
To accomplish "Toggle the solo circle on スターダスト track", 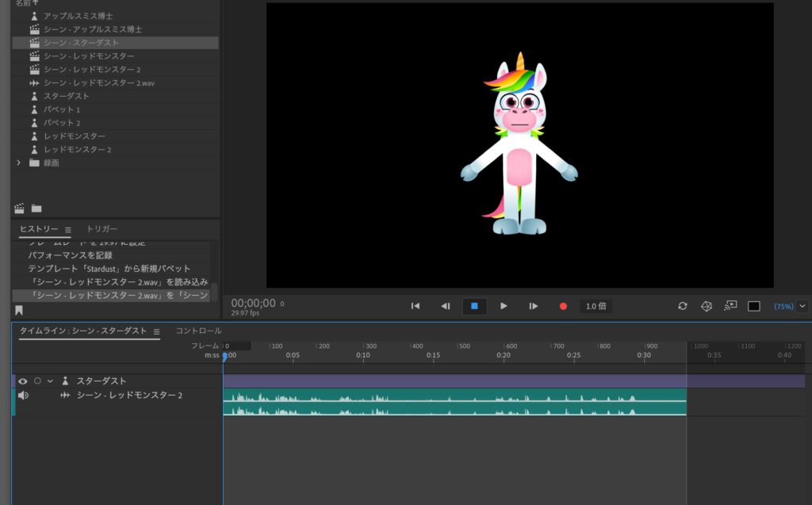I will (x=36, y=381).
